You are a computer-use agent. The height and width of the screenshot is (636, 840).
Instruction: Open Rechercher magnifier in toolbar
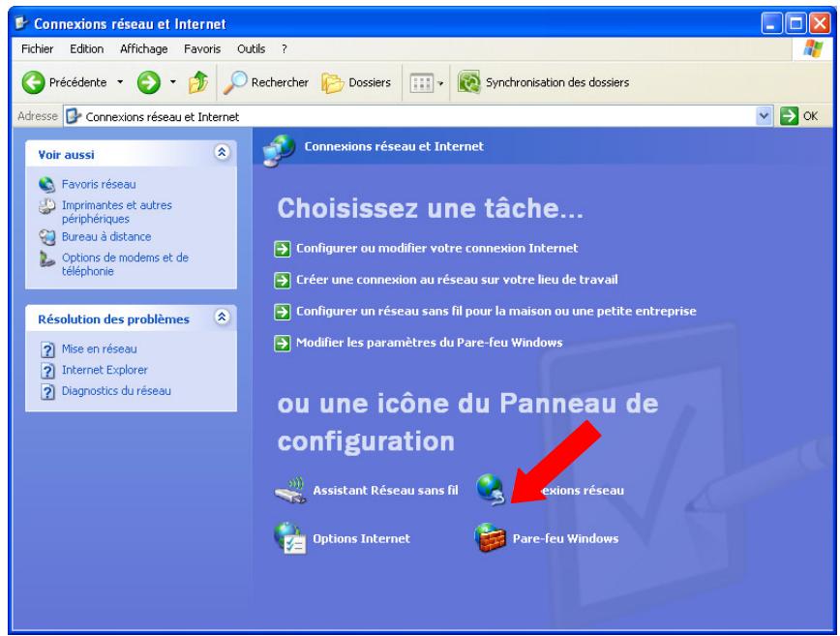[x=235, y=82]
